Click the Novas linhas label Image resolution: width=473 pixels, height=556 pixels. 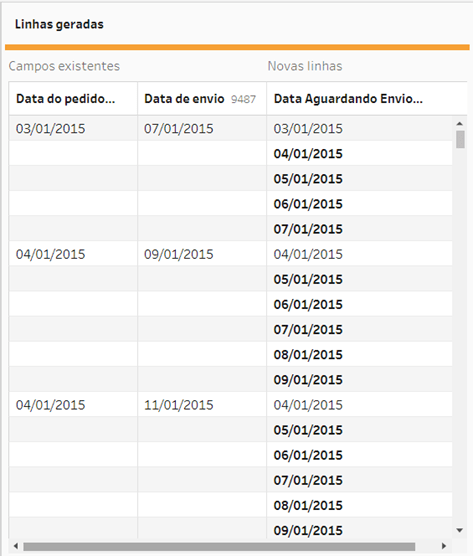[x=305, y=66]
